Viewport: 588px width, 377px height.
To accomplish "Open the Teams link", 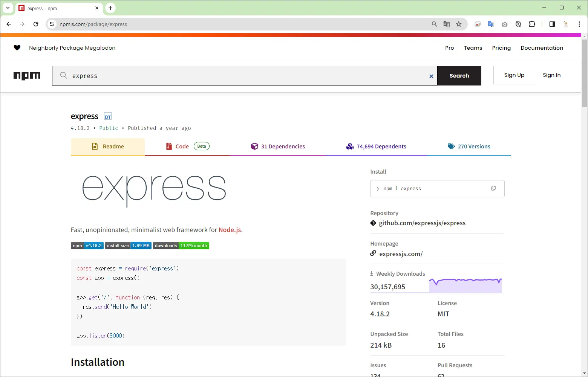I will pos(473,48).
